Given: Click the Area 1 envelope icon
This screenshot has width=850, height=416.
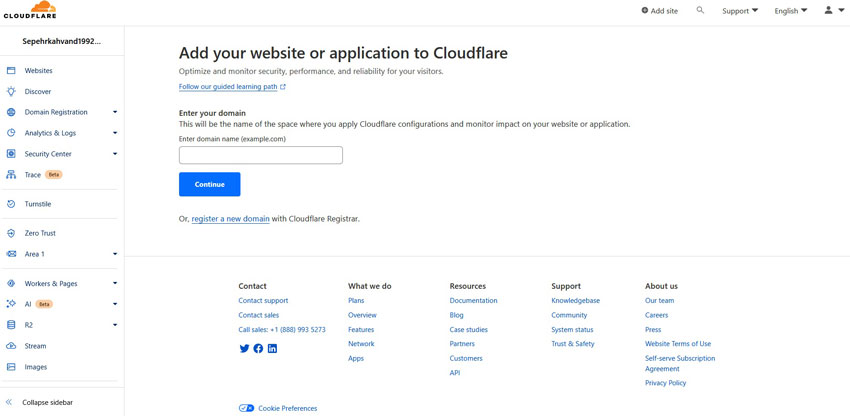Looking at the screenshot, I should coord(11,254).
